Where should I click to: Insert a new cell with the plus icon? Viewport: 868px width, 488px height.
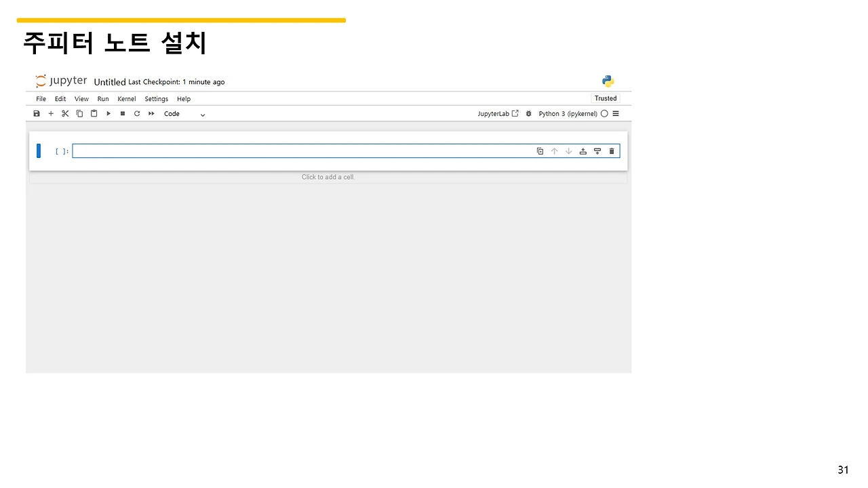pos(51,114)
